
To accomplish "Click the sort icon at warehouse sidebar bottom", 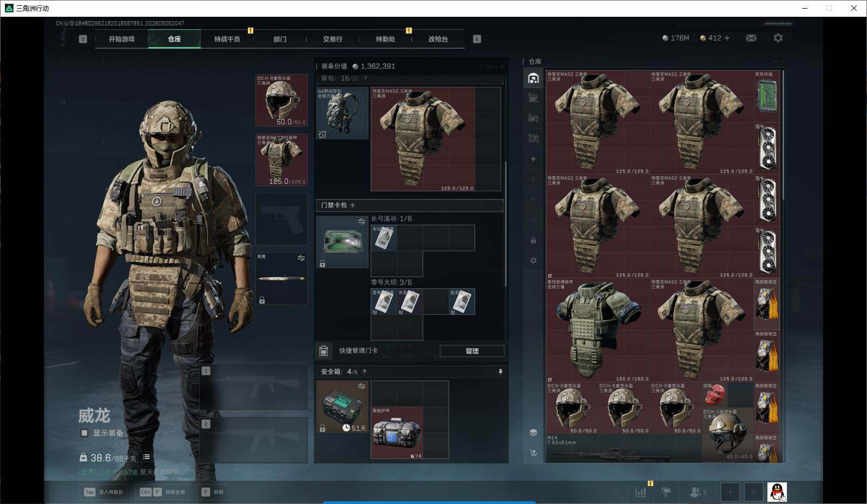I will tap(533, 453).
